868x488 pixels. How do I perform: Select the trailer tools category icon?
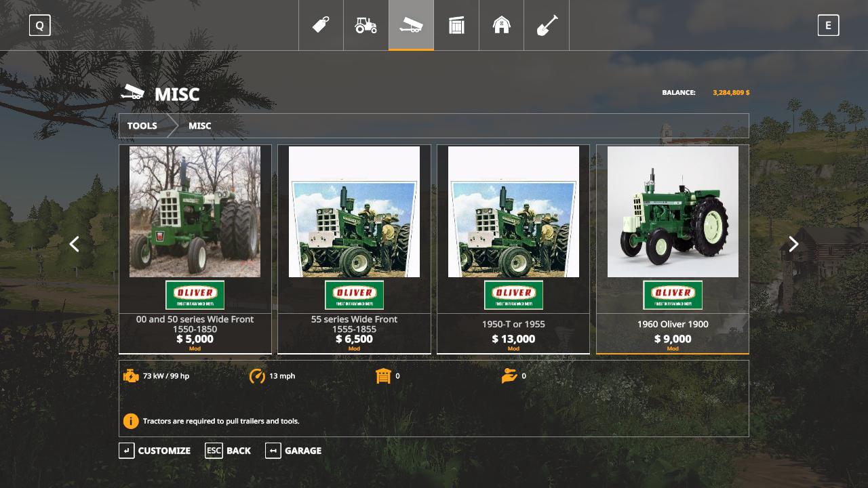pyautogui.click(x=411, y=25)
